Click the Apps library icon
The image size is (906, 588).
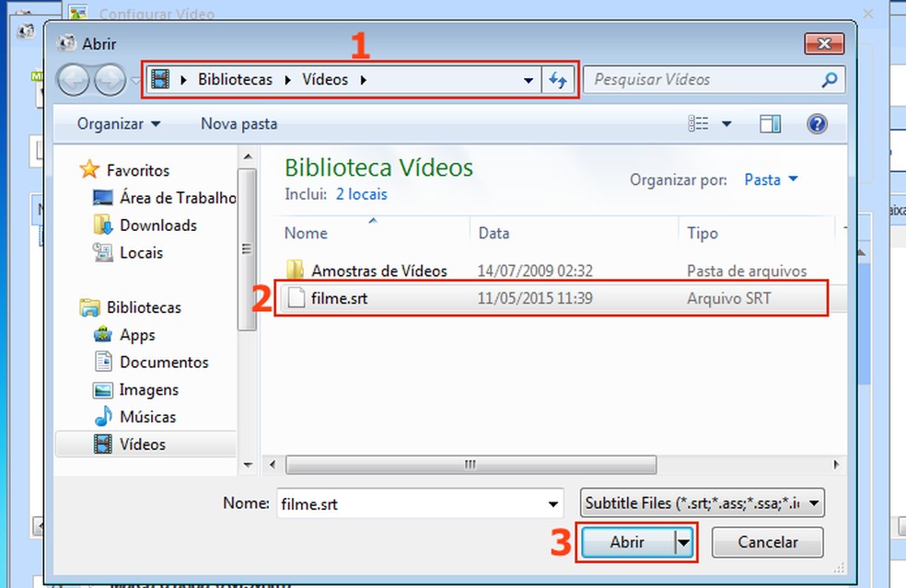pyautogui.click(x=103, y=334)
